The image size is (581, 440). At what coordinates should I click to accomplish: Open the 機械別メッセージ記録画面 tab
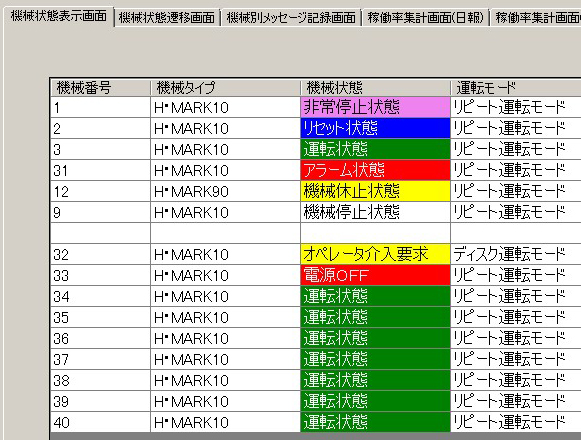[291, 17]
